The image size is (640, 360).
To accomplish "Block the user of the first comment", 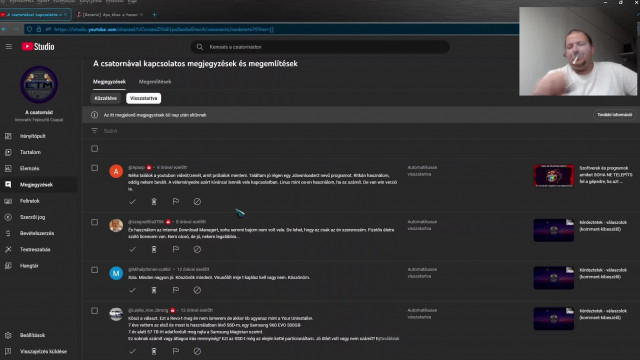I will click(x=197, y=202).
